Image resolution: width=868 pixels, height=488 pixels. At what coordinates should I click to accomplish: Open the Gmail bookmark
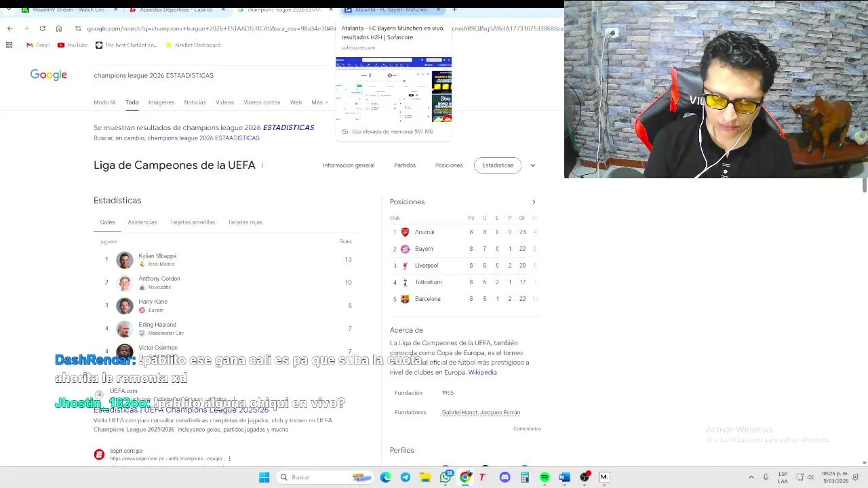click(x=38, y=45)
